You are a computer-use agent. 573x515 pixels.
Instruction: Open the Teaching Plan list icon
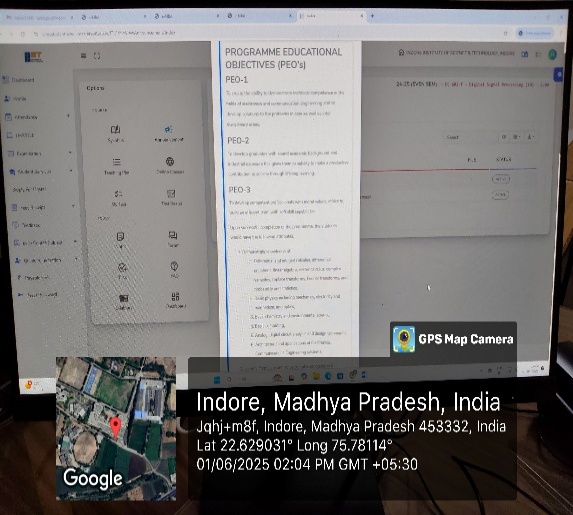tap(117, 162)
